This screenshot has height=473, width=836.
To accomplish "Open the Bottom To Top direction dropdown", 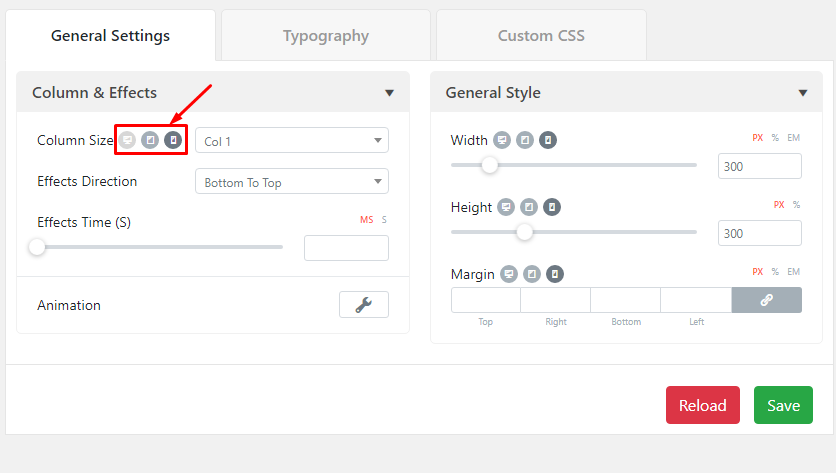I will tap(292, 182).
